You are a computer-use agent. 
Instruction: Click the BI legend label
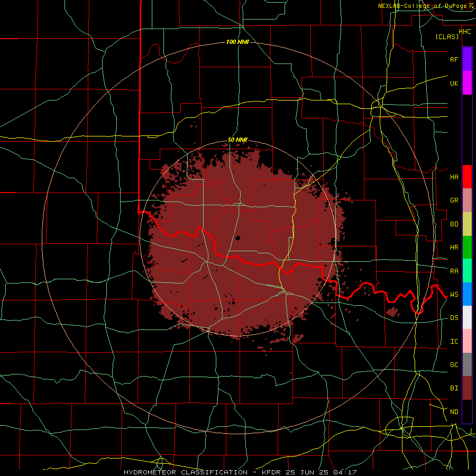pyautogui.click(x=454, y=388)
